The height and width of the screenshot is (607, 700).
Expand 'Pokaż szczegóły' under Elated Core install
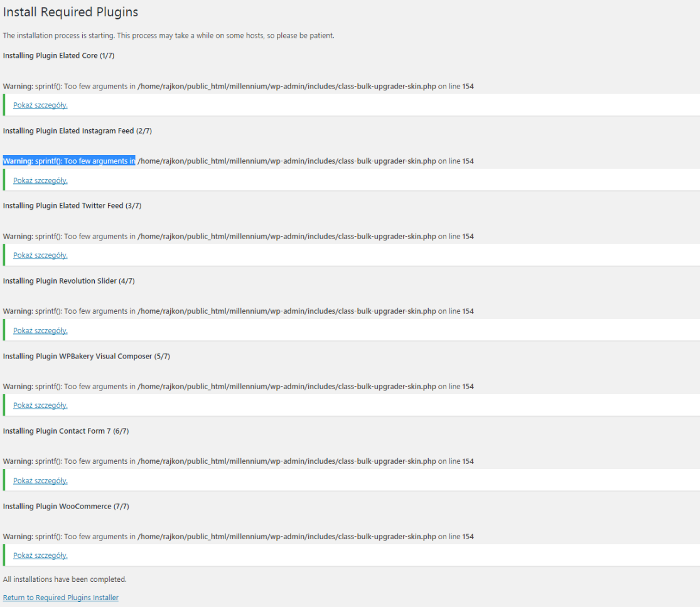(40, 105)
